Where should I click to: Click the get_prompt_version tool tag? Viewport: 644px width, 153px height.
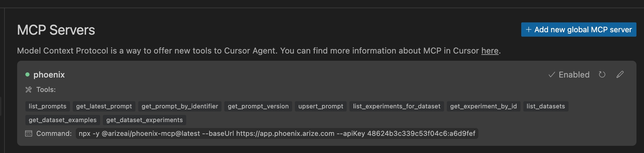click(x=258, y=106)
